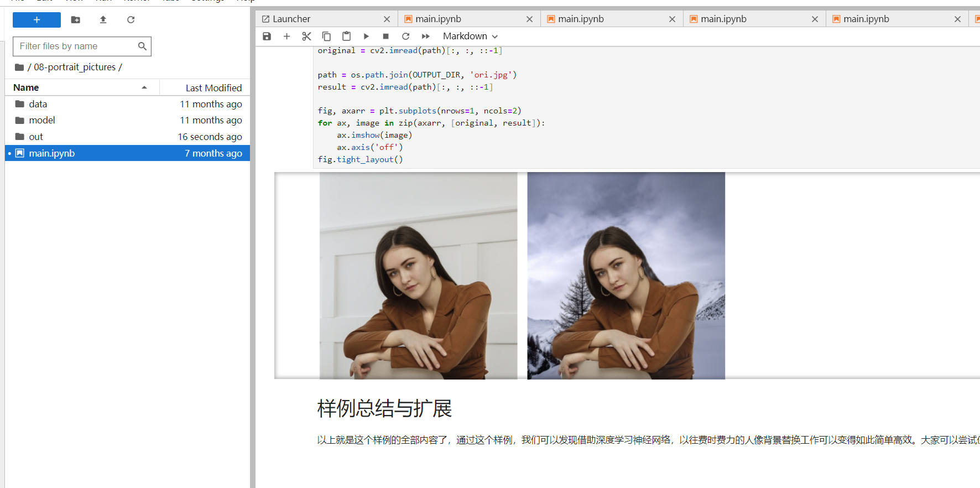Cut selected cells with scissors icon
This screenshot has height=488, width=980.
[x=306, y=37]
